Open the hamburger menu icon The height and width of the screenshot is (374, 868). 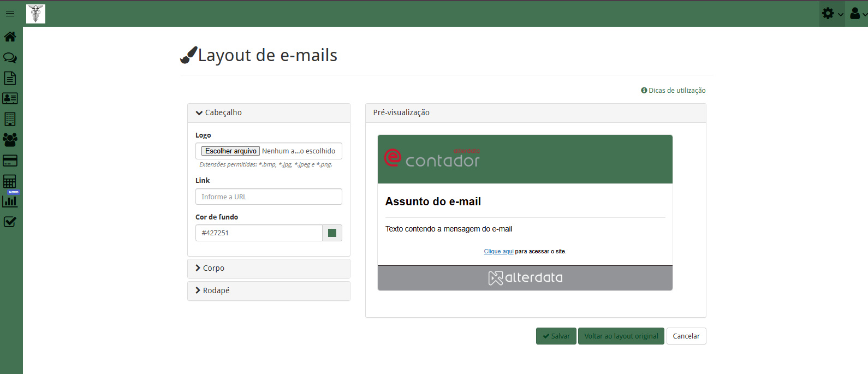coord(10,14)
